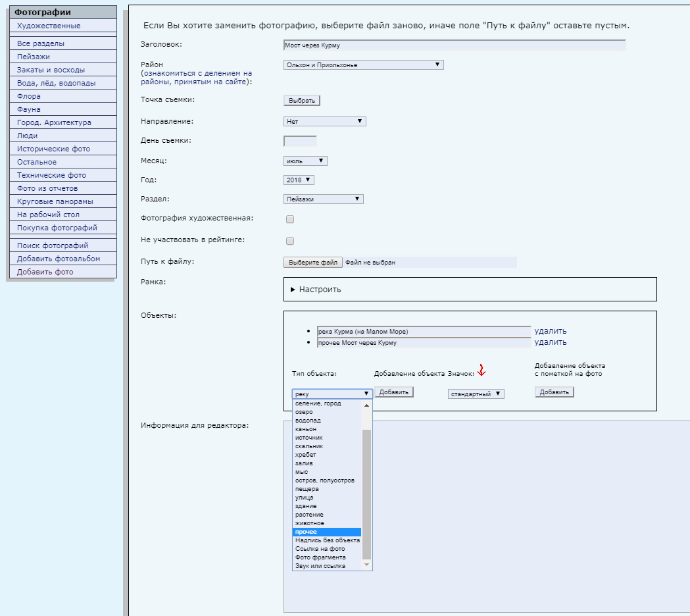Select каньон option in the list
Viewport: 690px width, 616px height.
coord(327,429)
